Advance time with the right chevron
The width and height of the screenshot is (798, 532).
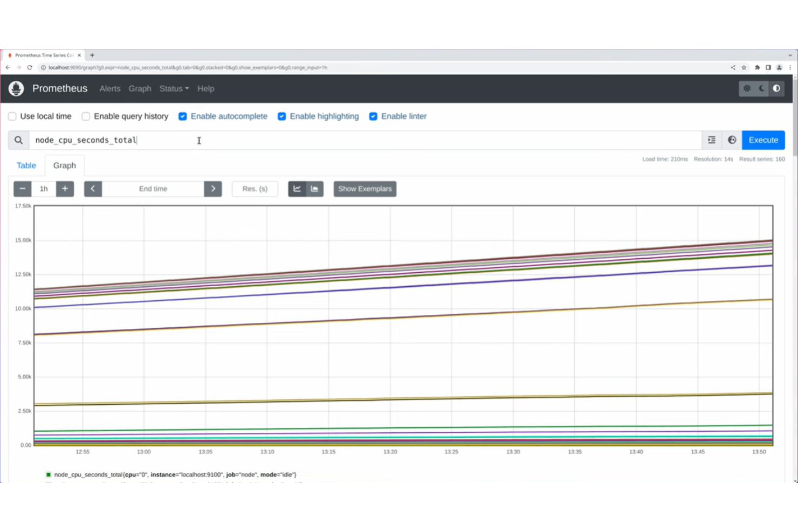213,189
